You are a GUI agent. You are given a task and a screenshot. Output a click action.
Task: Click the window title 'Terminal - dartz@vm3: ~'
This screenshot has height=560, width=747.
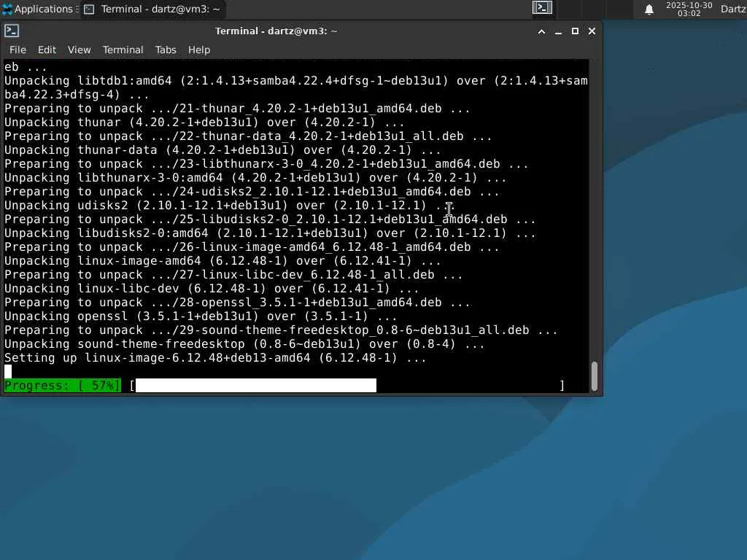276,31
